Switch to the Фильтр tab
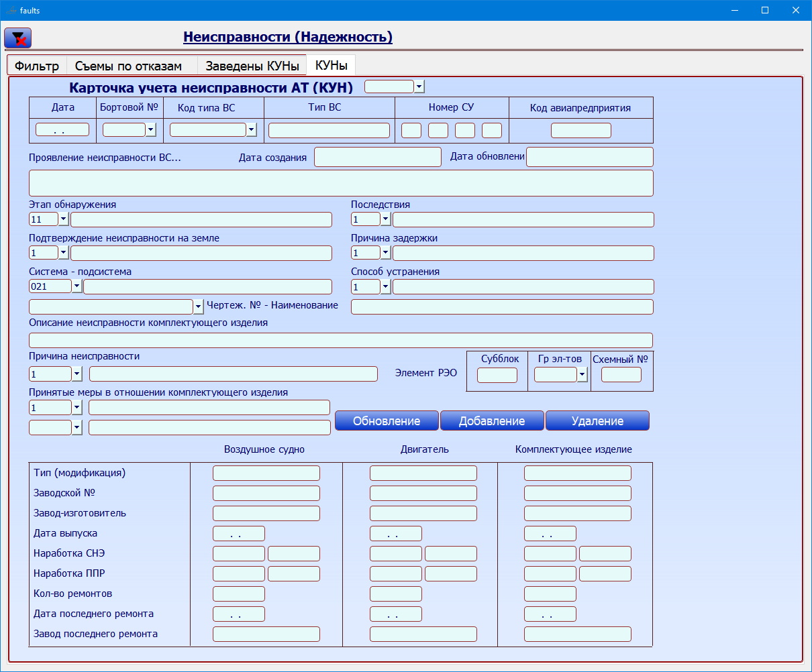812x672 pixels. (37, 66)
